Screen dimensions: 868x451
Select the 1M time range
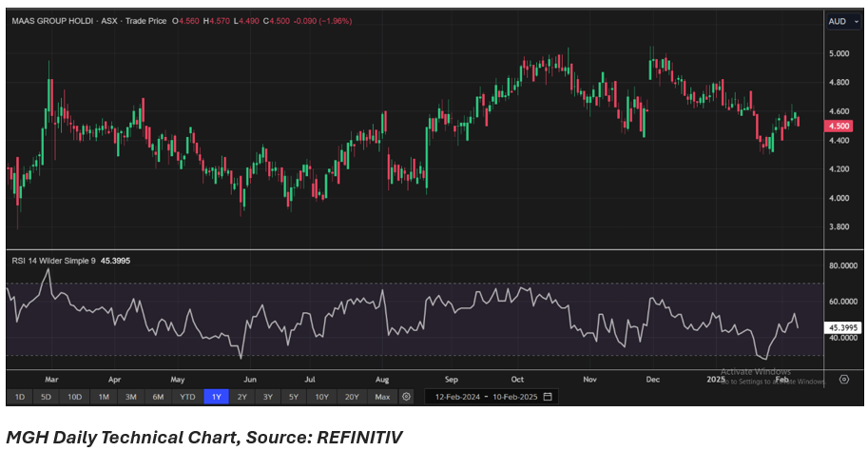(x=104, y=397)
